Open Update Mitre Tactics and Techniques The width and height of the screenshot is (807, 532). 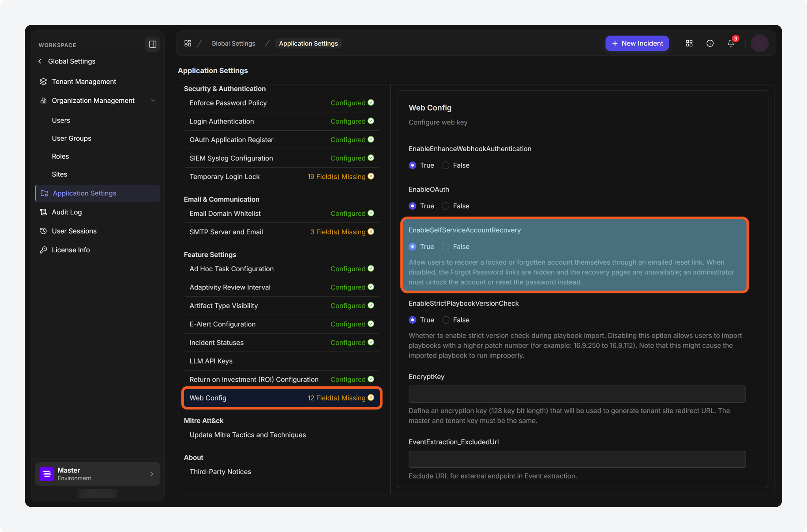[247, 435]
